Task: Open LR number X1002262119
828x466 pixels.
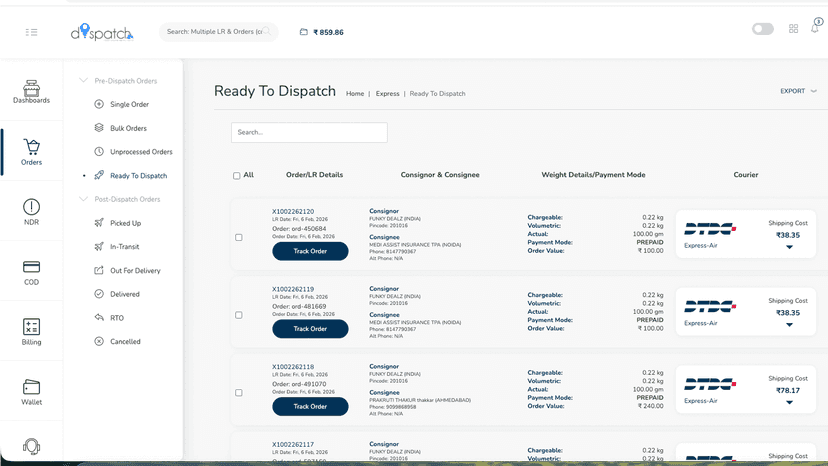Action: click(293, 289)
